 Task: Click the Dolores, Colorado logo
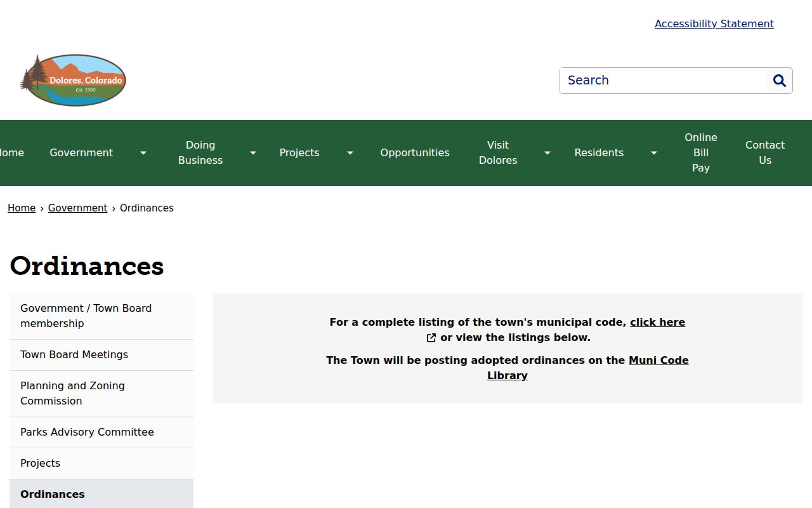(73, 80)
